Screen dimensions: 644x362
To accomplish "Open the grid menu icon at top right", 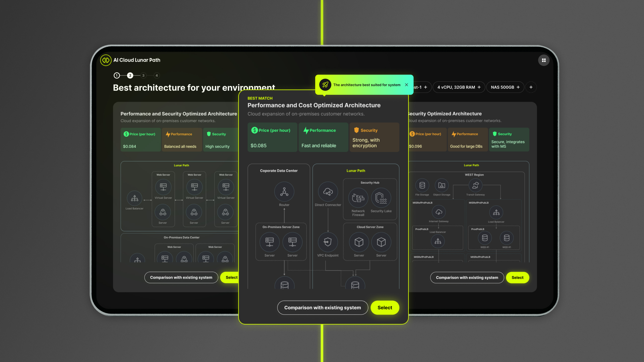I will pyautogui.click(x=544, y=60).
